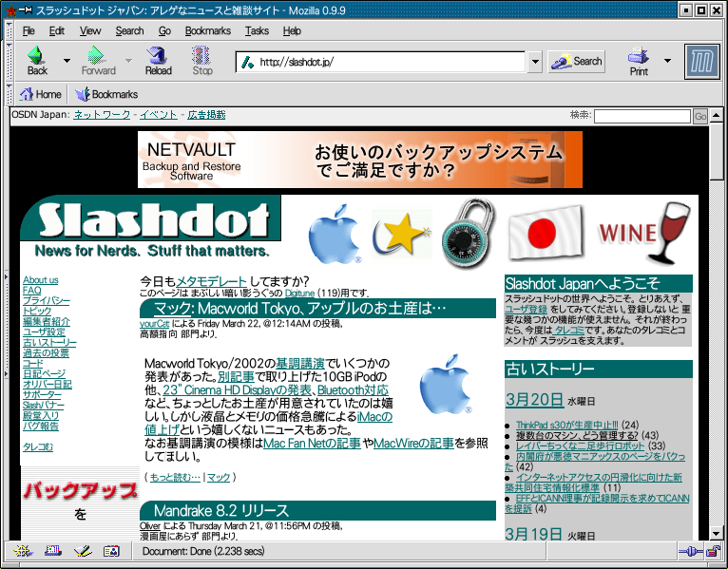Click the Apple topic icon in header
The width and height of the screenshot is (728, 569).
click(x=335, y=234)
